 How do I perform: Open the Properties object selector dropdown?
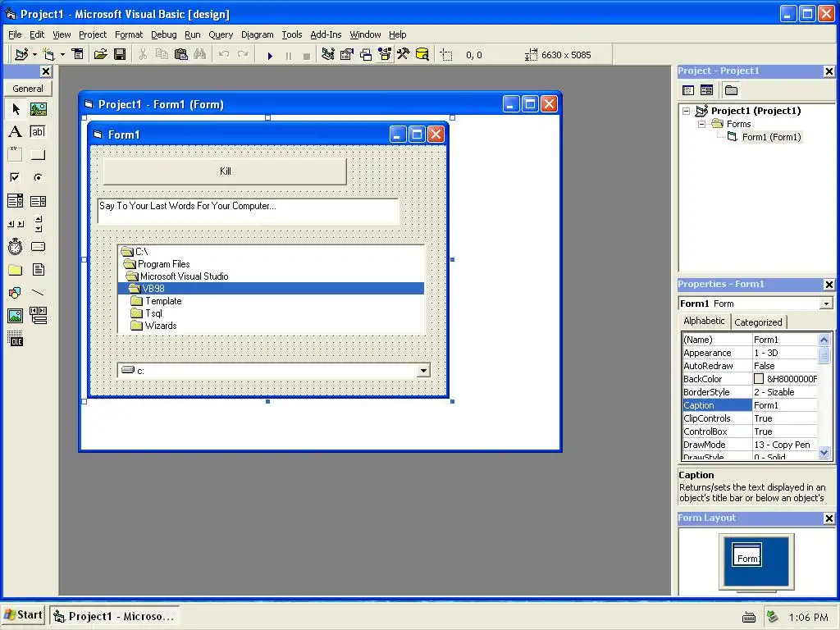[x=827, y=304]
